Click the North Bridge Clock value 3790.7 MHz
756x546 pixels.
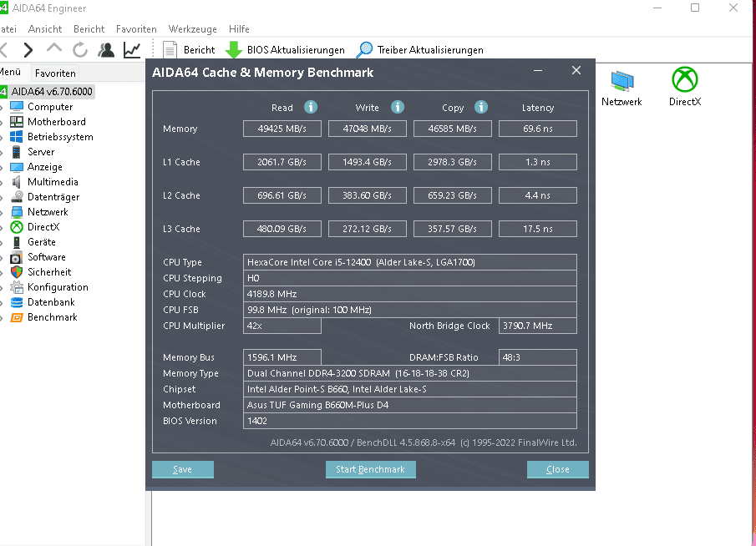coord(538,326)
